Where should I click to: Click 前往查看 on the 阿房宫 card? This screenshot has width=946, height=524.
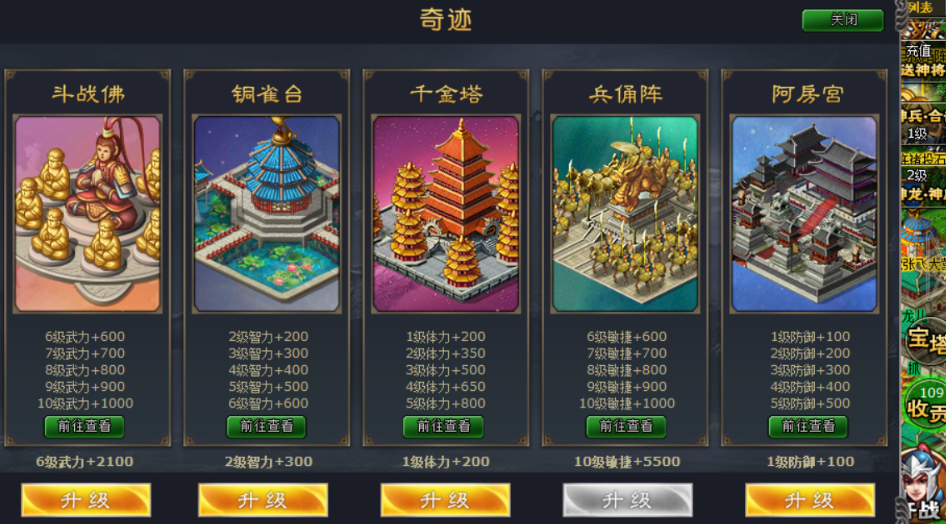pos(808,426)
